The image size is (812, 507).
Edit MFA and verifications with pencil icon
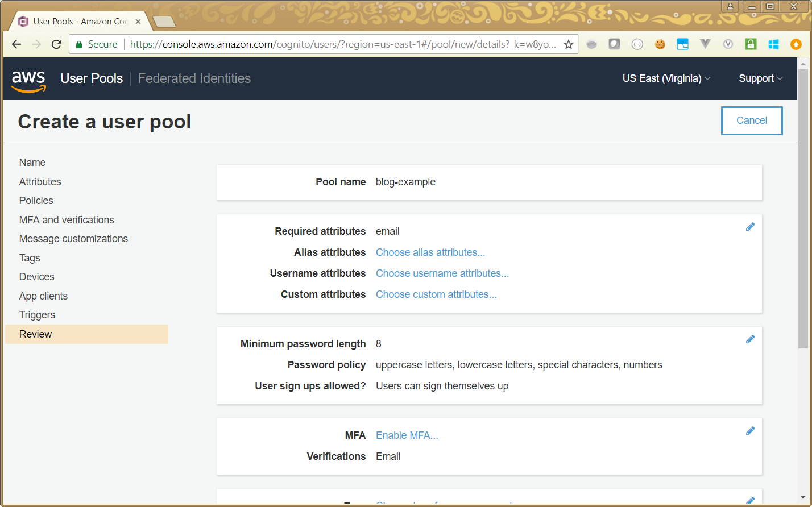coord(750,431)
